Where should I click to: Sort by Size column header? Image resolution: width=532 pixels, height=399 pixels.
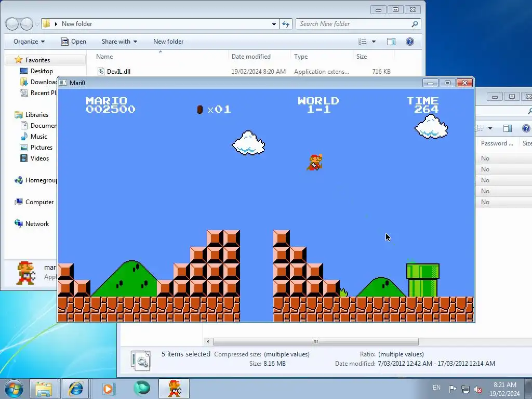click(x=362, y=57)
